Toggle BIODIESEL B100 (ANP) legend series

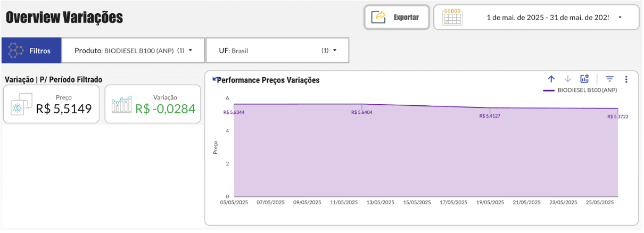pos(587,90)
